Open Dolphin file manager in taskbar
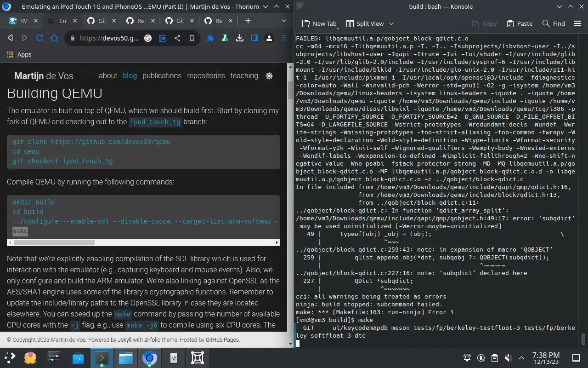Screen dimensions: 588x368 [x=126, y=357]
